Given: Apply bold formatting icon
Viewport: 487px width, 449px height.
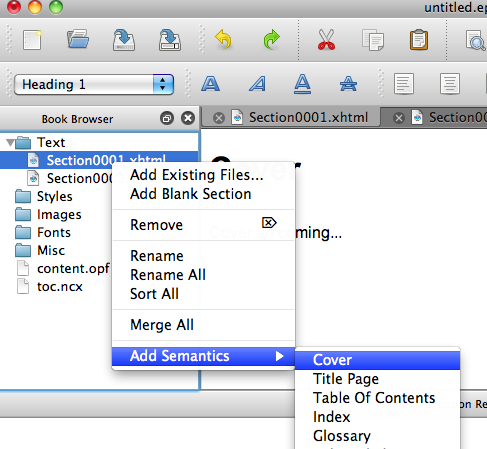Looking at the screenshot, I should point(211,84).
